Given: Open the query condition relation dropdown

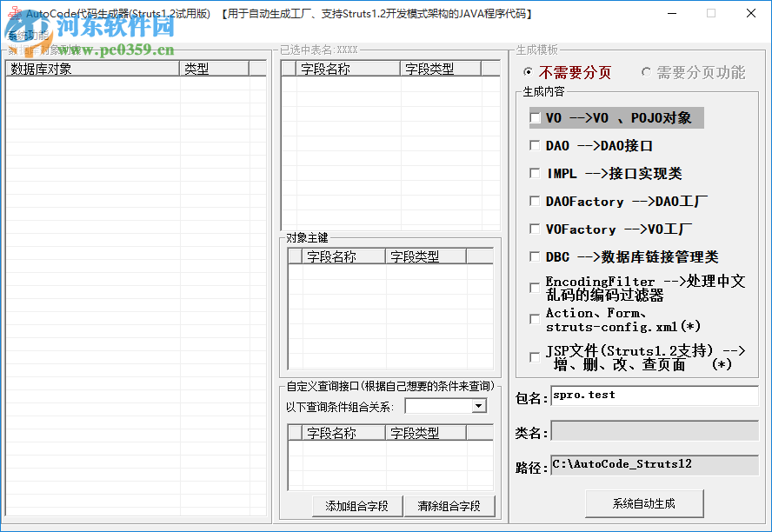Looking at the screenshot, I should (481, 405).
